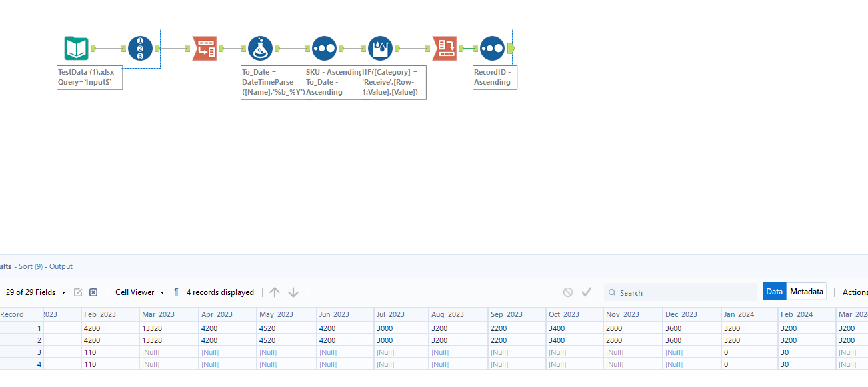
Task: Select the orange Transpose tool after Record ID
Action: (205, 48)
